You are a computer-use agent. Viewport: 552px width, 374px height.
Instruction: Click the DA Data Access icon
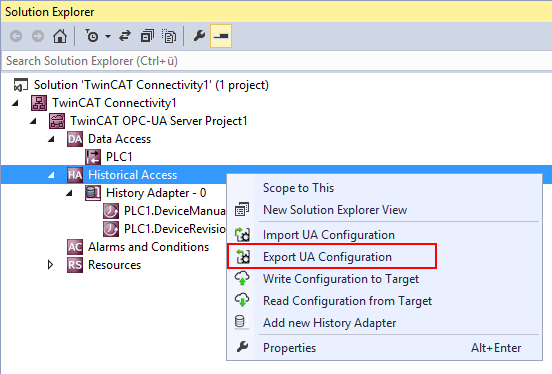[x=75, y=139]
